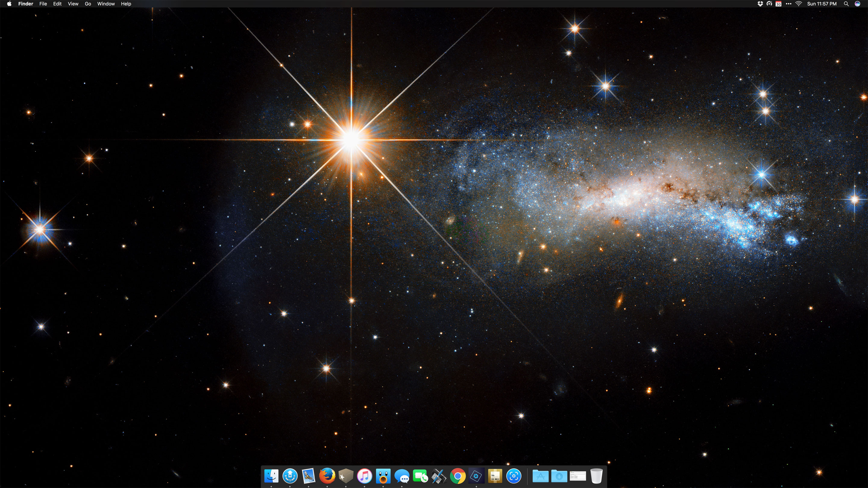868x488 pixels.
Task: Open the Go menu
Action: point(88,4)
